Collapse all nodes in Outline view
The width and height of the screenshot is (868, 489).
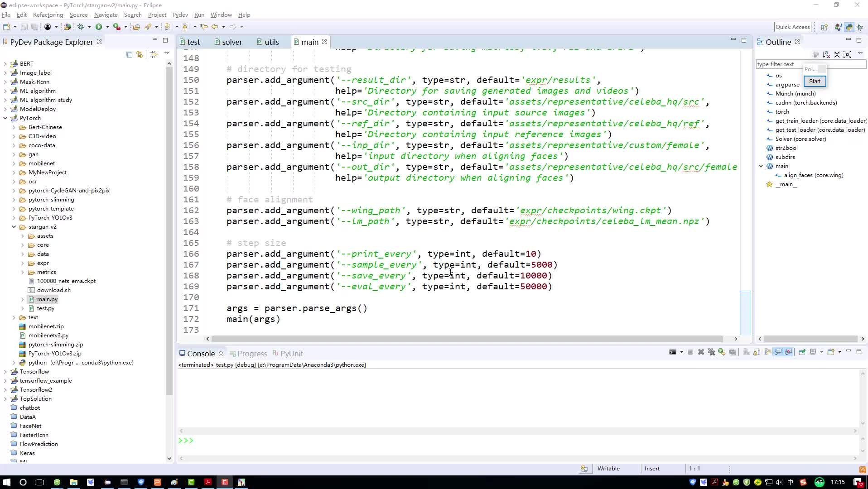837,54
